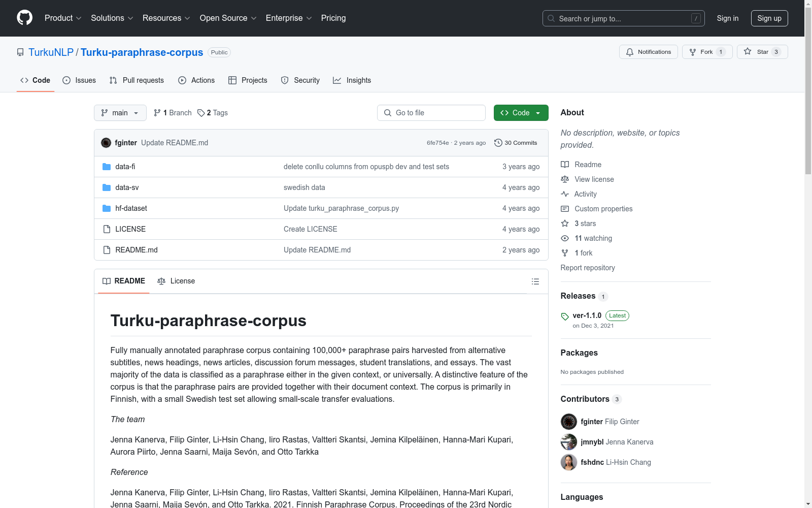Screen dimensions: 812x508
Task: Open the Pull requests tab
Action: click(x=137, y=80)
